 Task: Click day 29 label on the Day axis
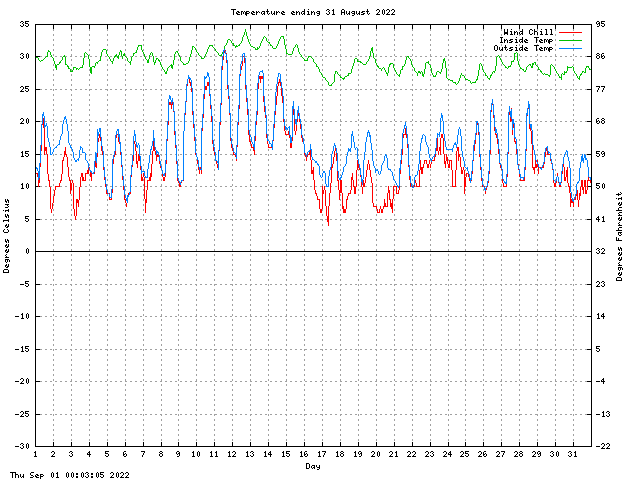(537, 454)
